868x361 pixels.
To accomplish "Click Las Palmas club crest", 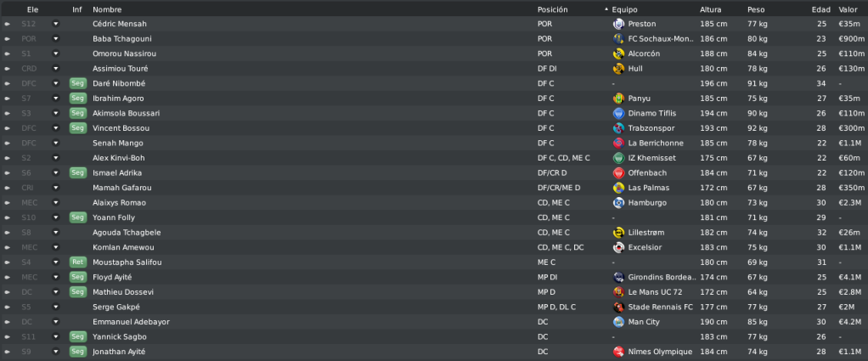I will (x=618, y=188).
